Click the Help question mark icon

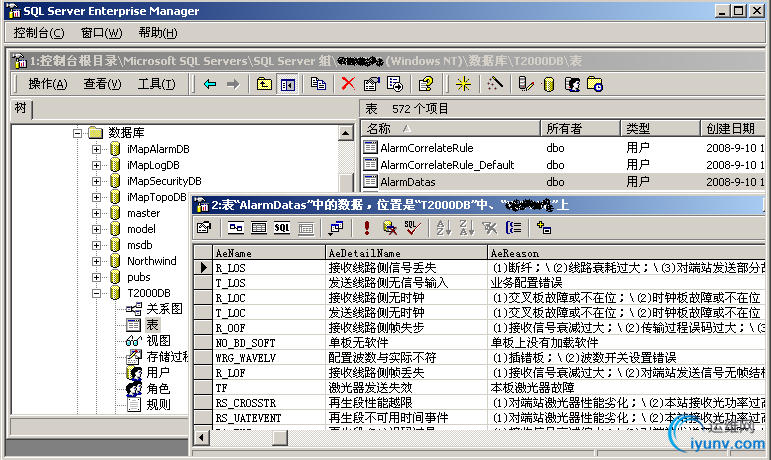tap(426, 84)
